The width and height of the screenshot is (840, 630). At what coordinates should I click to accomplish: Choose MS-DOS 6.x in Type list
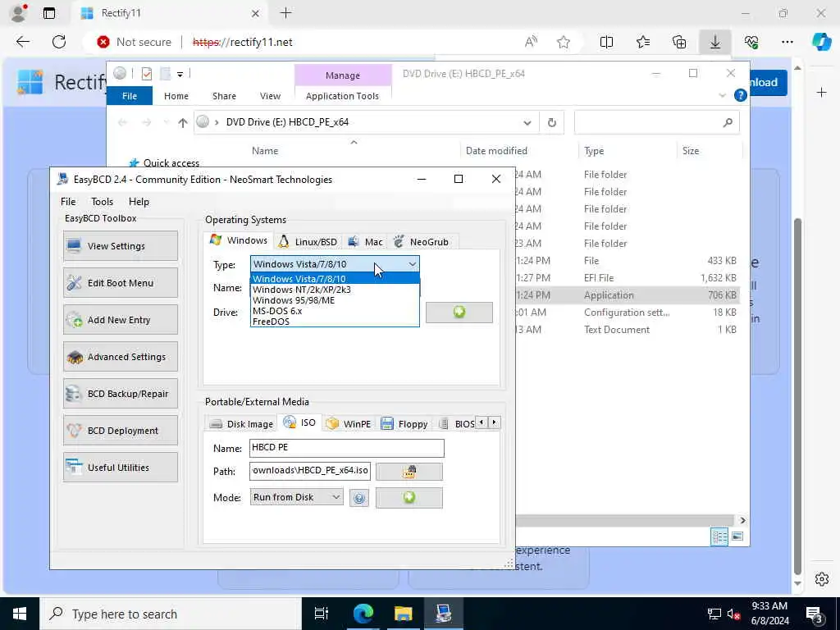[335, 311]
